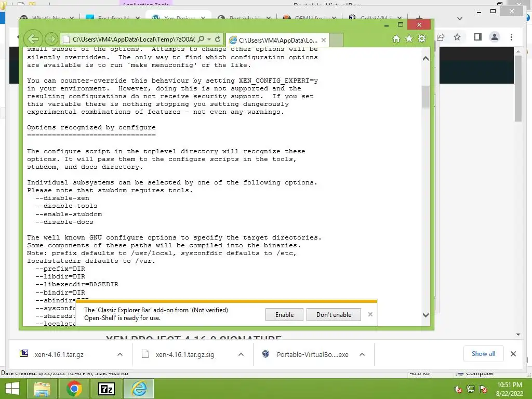The image size is (532, 399).
Task: Open xen-4.16.1.tar.gz download
Action: point(59,354)
